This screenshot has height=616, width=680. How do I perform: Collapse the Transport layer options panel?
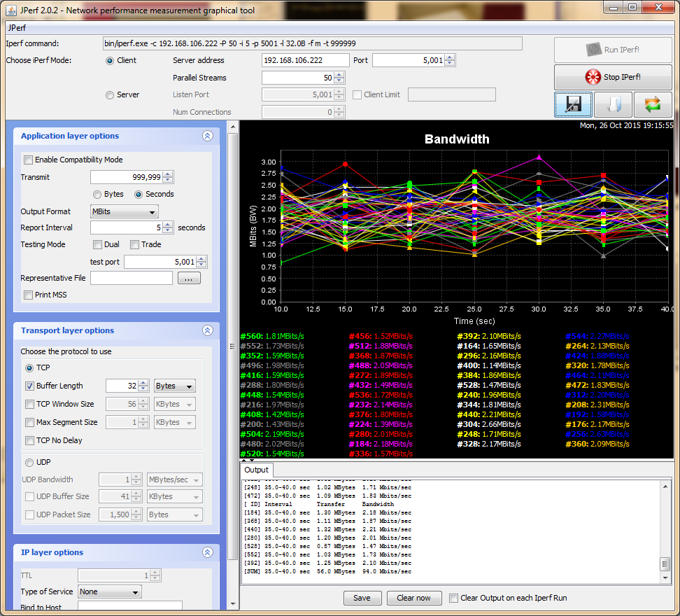(207, 331)
